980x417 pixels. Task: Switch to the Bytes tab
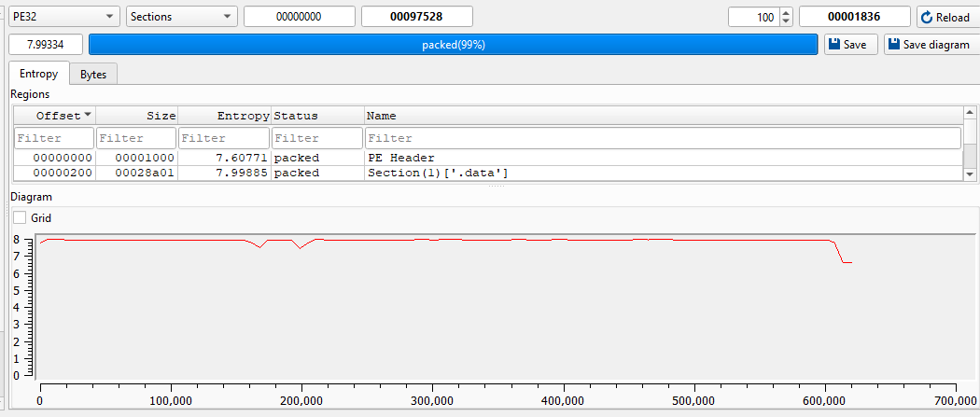tap(93, 74)
